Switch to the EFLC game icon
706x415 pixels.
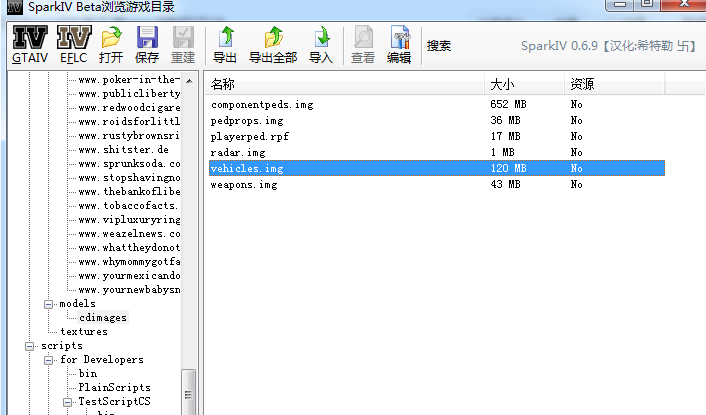74,46
